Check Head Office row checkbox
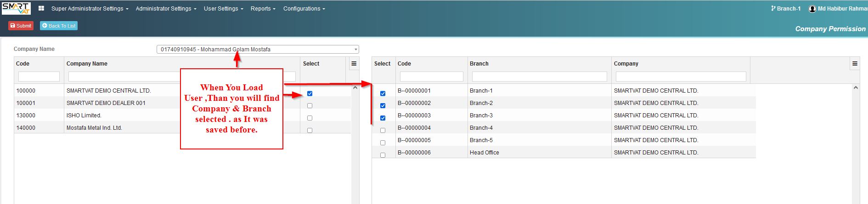The image size is (868, 204). coord(383,155)
